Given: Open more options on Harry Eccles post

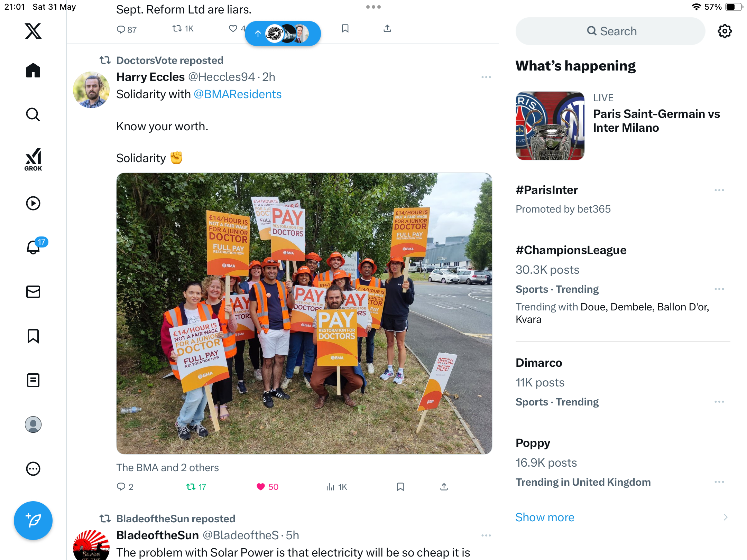Looking at the screenshot, I should pyautogui.click(x=486, y=77).
